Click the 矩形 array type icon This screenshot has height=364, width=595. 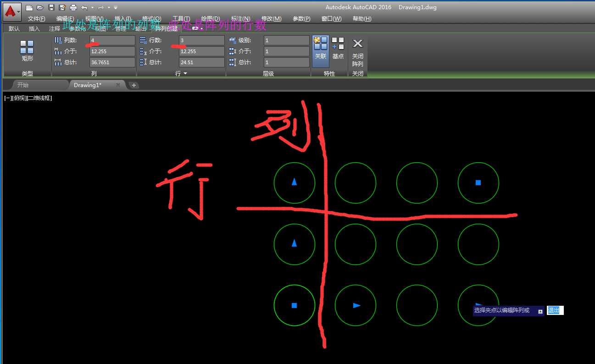point(27,51)
